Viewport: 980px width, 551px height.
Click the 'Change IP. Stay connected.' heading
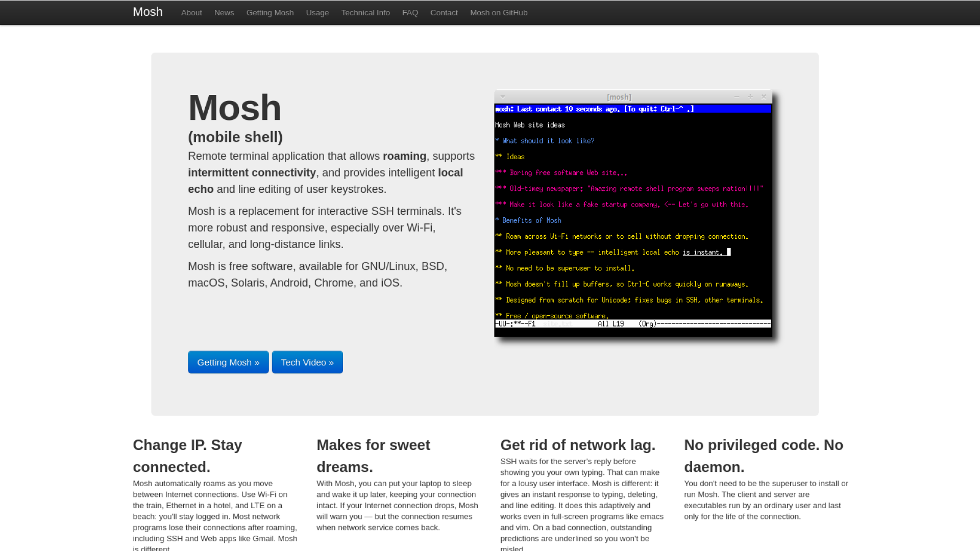point(187,456)
